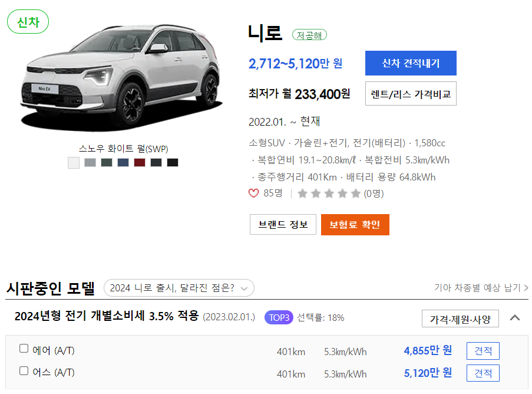The height and width of the screenshot is (394, 532).
Task: Open 기아 차종별 예상 납기 link
Action: pos(481,288)
